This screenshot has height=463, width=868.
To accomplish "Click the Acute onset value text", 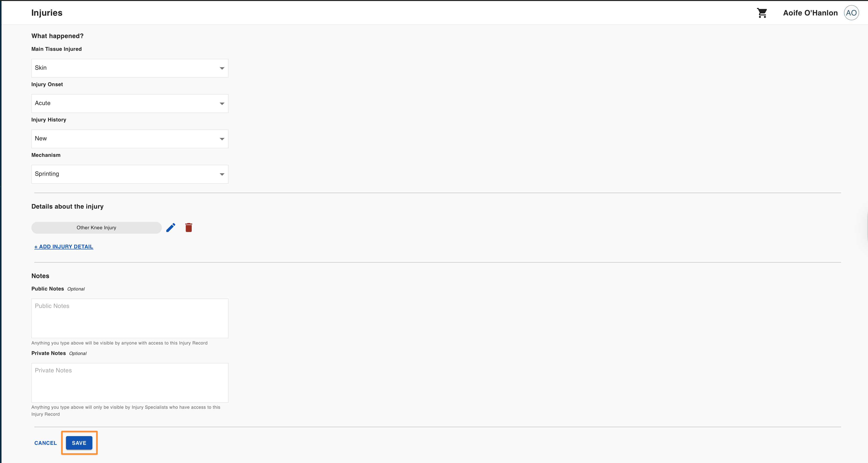I will (x=43, y=103).
